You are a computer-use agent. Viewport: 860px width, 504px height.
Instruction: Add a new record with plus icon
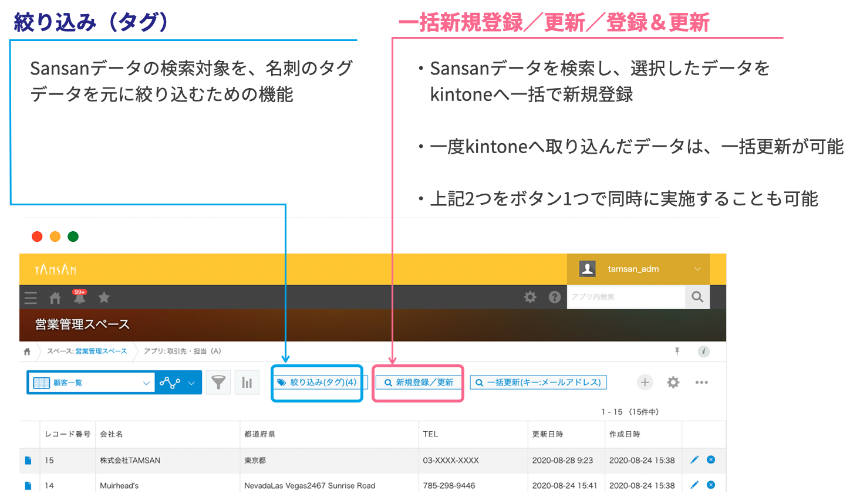tap(645, 383)
